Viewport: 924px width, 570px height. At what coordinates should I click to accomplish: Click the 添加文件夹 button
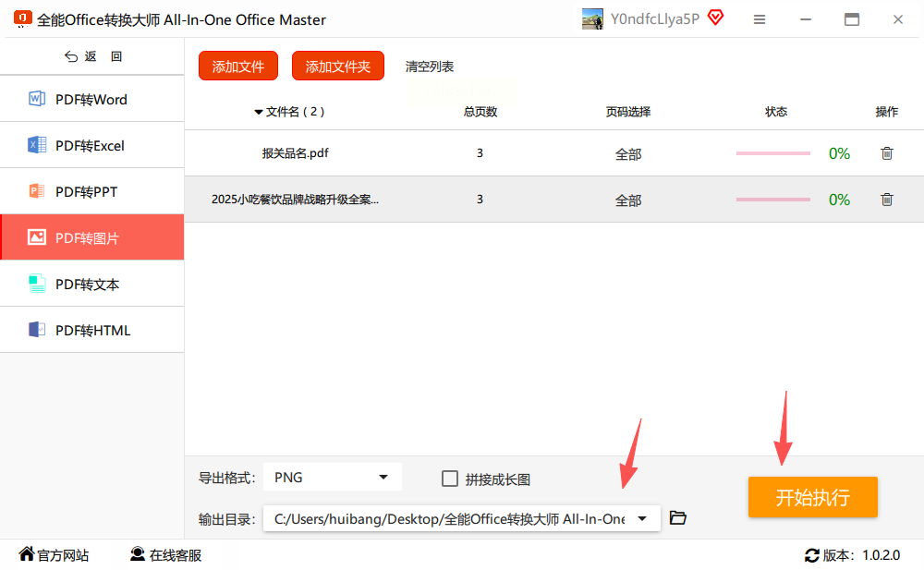(337, 66)
